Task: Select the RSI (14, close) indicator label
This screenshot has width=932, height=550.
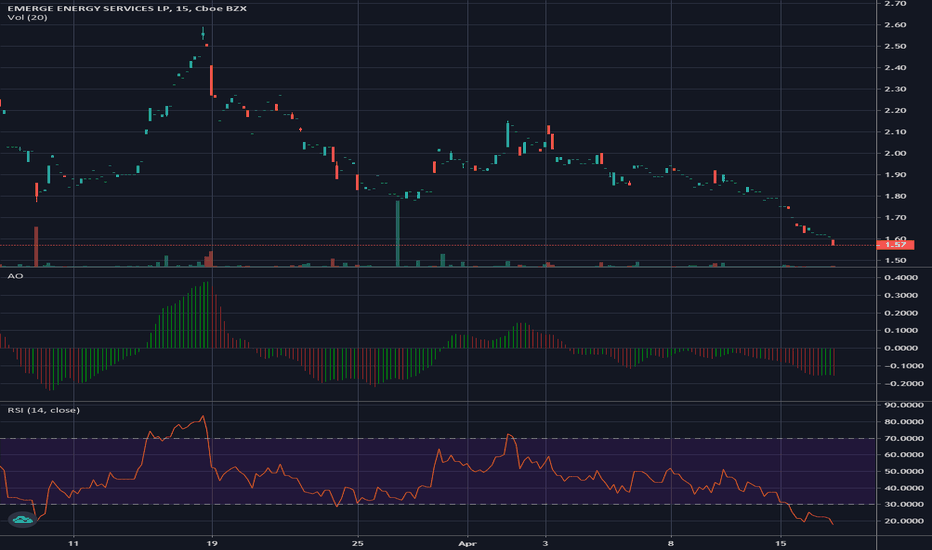Action: (43, 410)
